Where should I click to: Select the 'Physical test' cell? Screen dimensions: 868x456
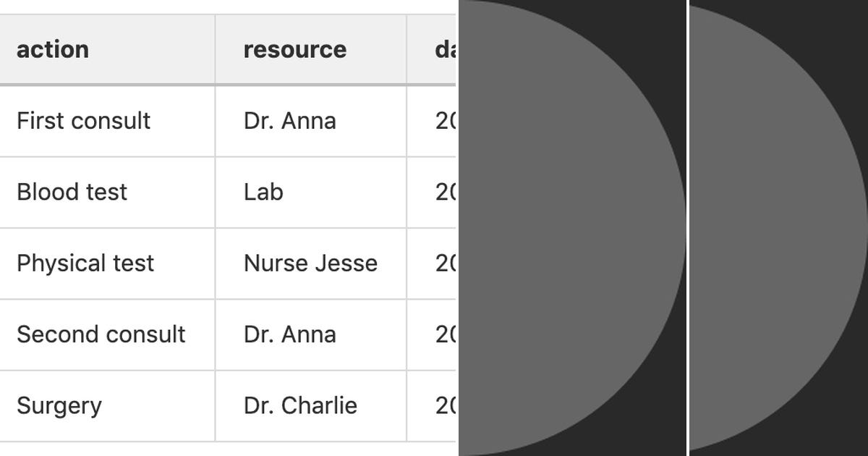107,263
